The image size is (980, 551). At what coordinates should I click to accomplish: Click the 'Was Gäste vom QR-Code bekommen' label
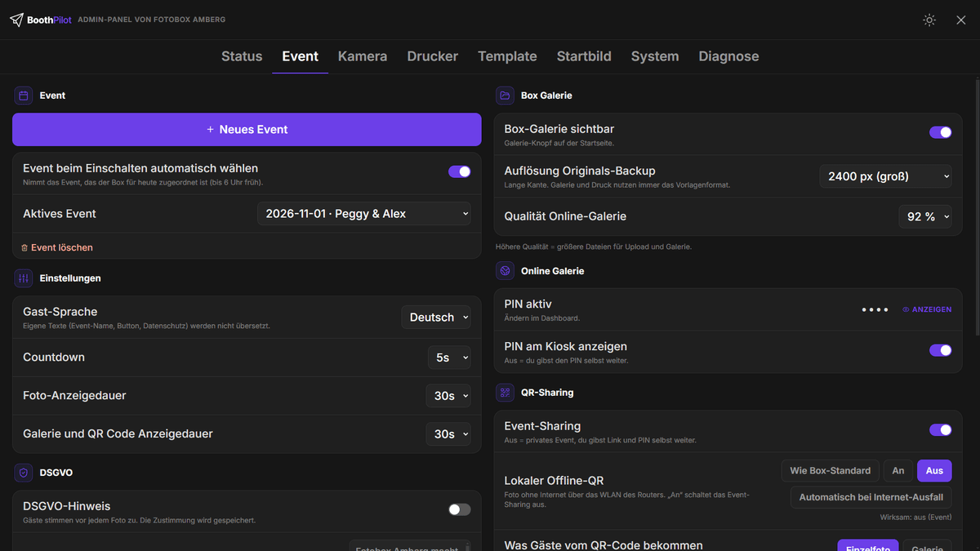[604, 545]
